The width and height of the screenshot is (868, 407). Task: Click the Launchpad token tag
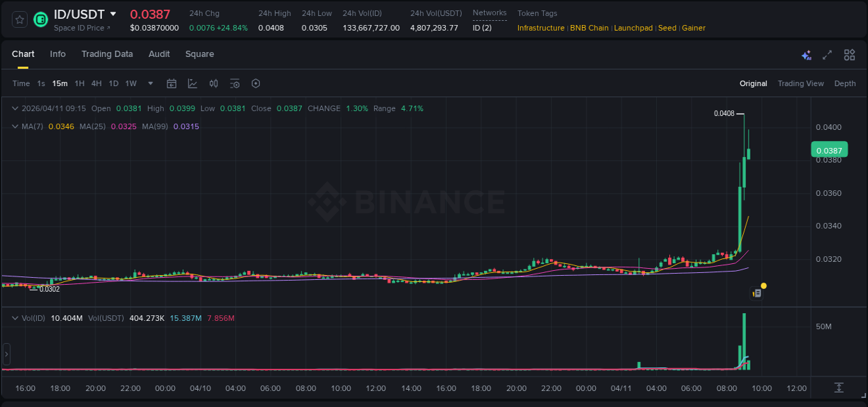[633, 28]
